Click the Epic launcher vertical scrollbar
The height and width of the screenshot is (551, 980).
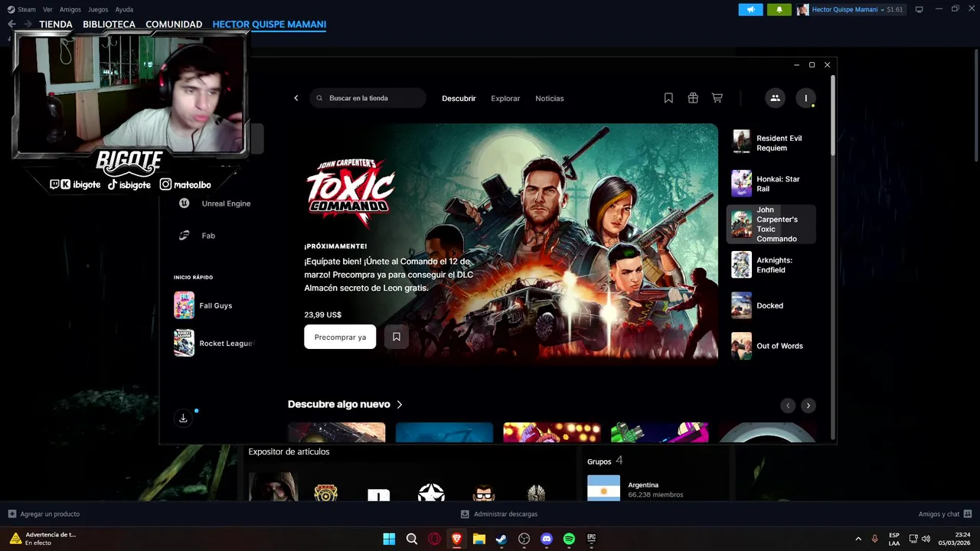tap(832, 115)
